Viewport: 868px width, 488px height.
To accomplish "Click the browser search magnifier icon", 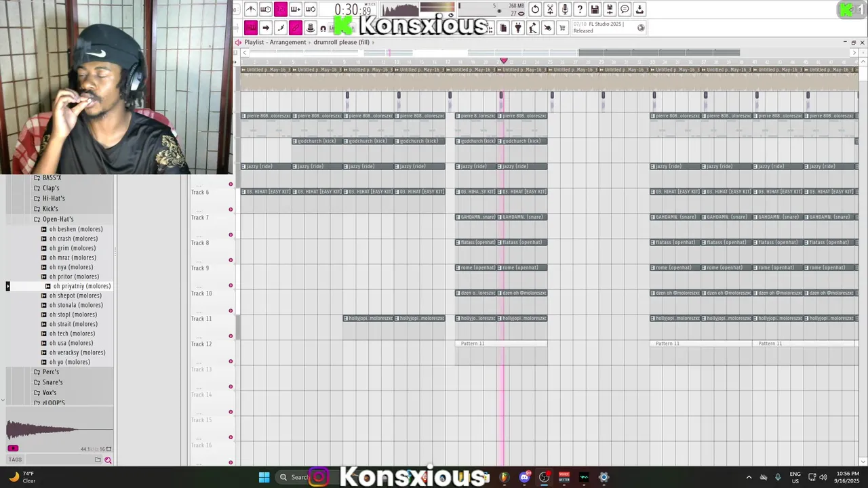I will tap(107, 460).
